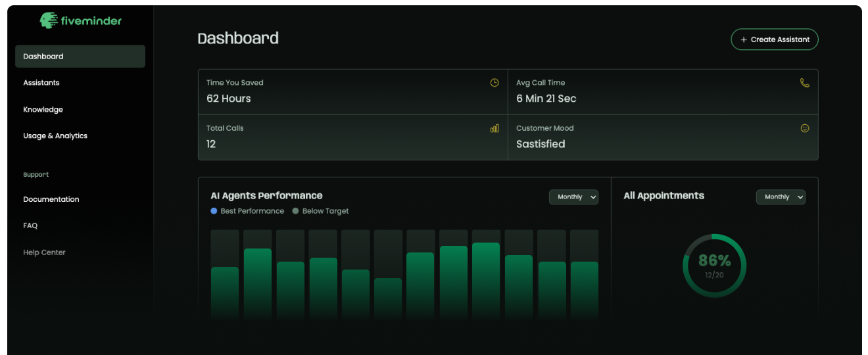Click the plus icon in Create Assistant
Image resolution: width=868 pixels, height=355 pixels.
744,39
